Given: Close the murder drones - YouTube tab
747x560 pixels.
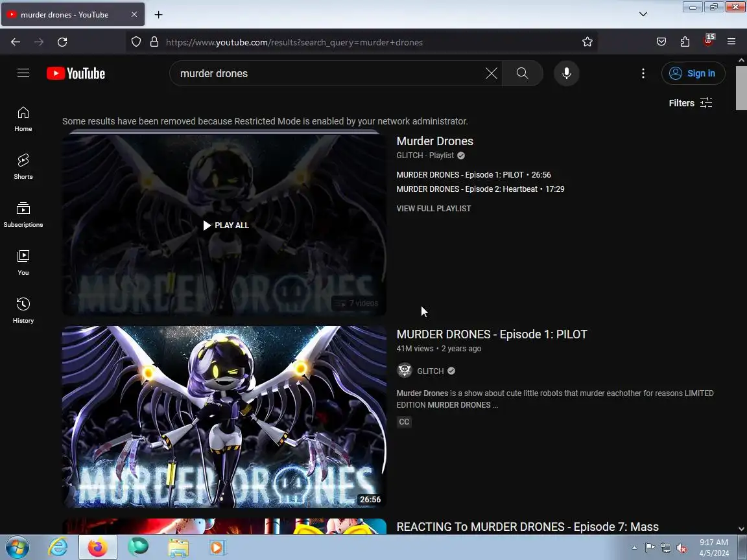Looking at the screenshot, I should [x=134, y=15].
